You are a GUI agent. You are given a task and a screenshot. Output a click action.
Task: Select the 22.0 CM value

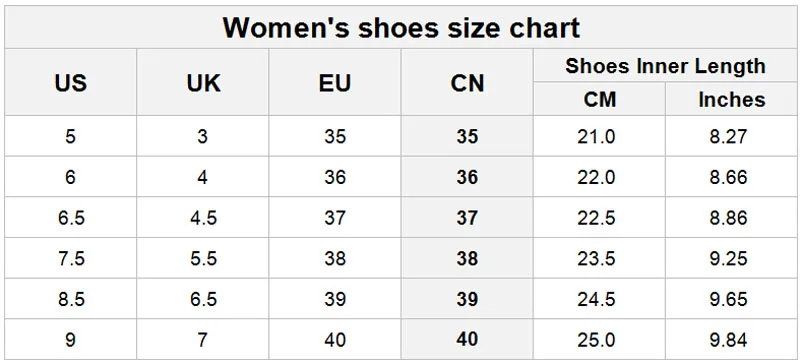point(596,177)
